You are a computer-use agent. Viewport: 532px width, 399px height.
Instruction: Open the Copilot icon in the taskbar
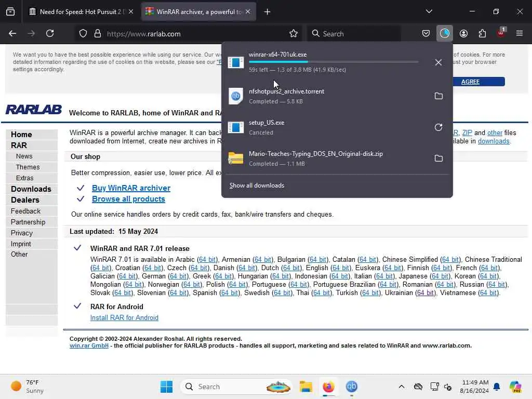[x=515, y=387]
